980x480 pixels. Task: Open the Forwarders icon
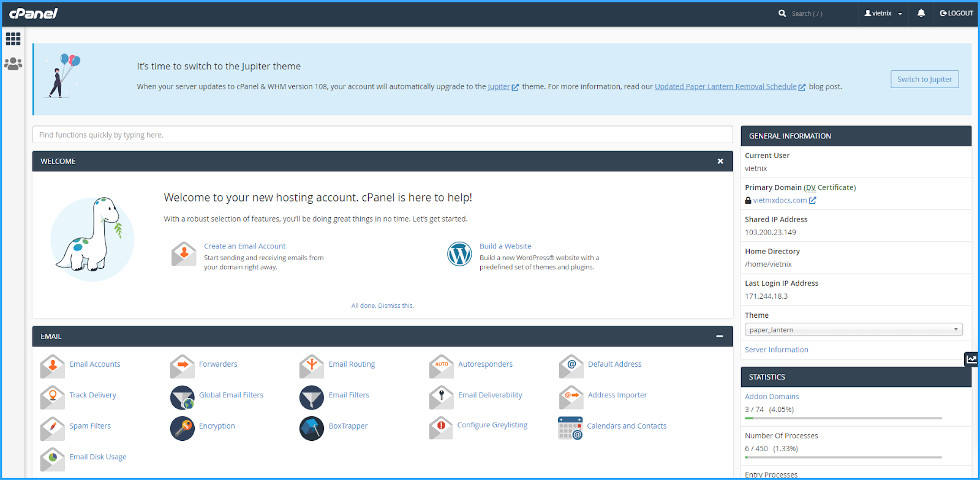(183, 366)
